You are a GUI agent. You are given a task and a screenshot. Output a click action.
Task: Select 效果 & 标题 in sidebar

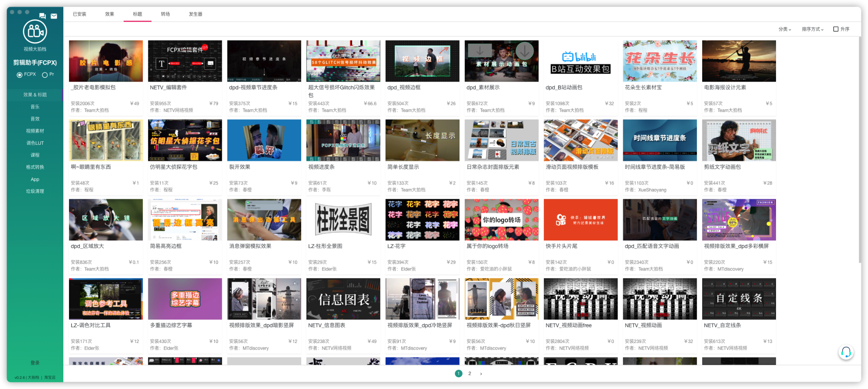[35, 95]
